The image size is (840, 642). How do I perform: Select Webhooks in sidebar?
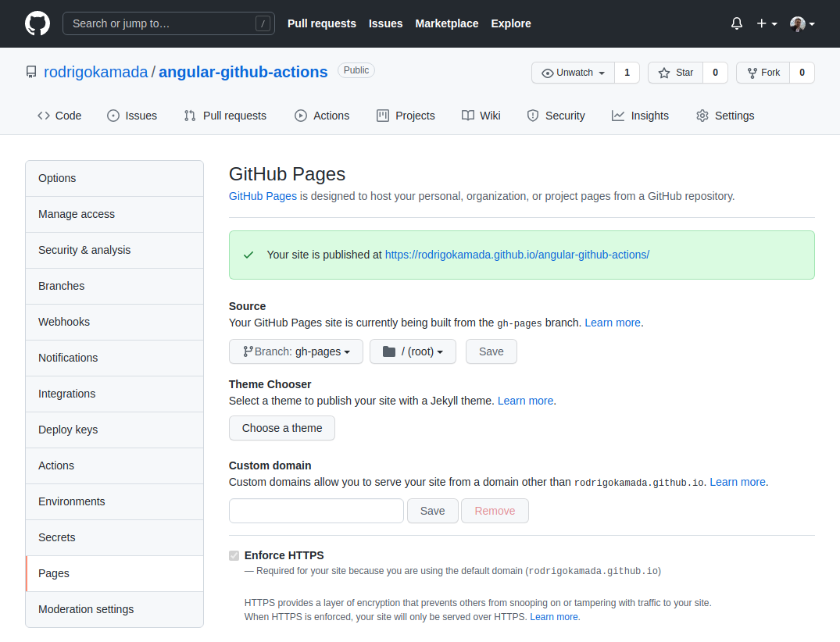(115, 322)
